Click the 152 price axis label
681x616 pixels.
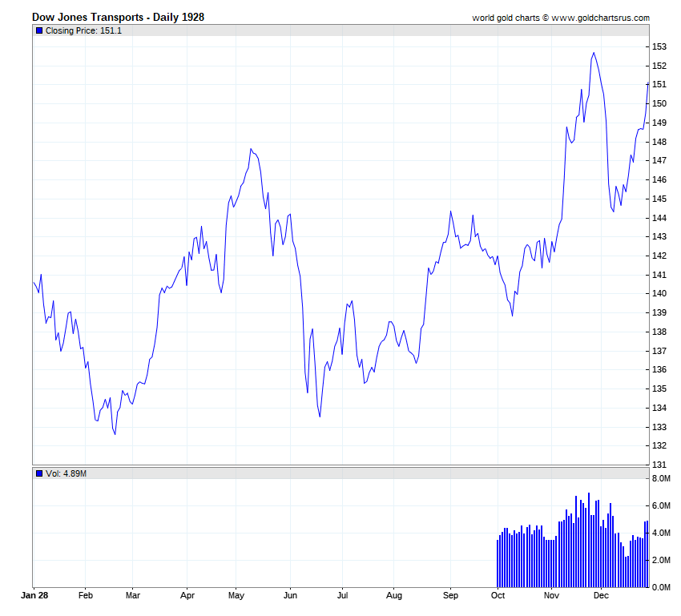[659, 66]
